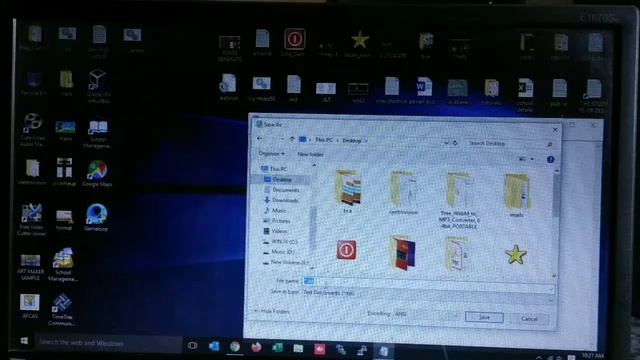Open the Recycle Bin on desktop
Viewport: 640px width, 360px height.
click(33, 84)
